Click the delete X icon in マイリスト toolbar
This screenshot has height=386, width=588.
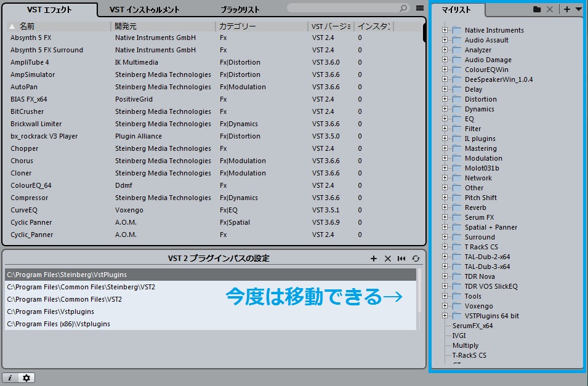pyautogui.click(x=550, y=9)
